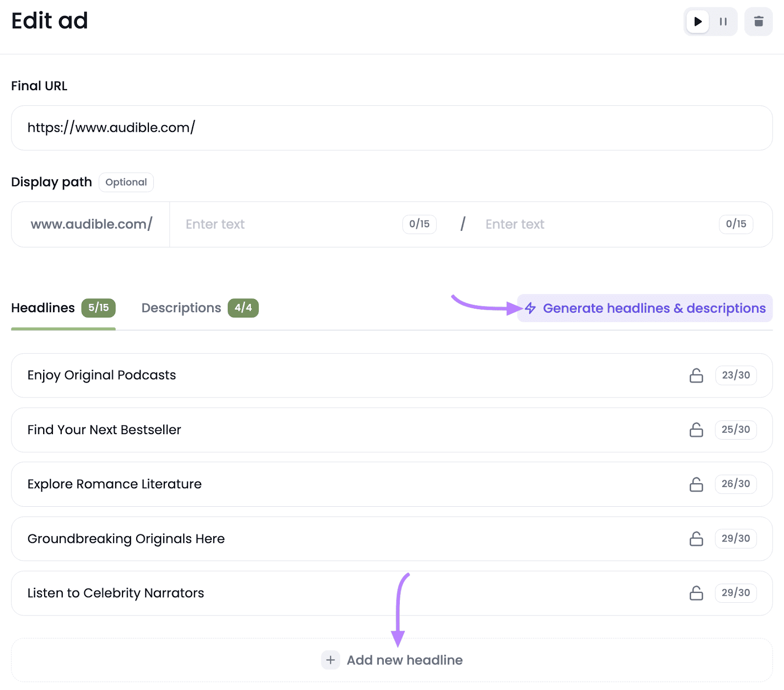Click the 29/30 counter for Celebrity Narrators
This screenshot has height=690, width=784.
(736, 593)
